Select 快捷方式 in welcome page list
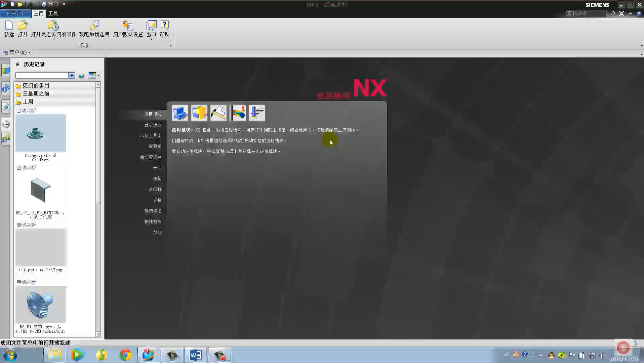644x363 pixels. [153, 221]
